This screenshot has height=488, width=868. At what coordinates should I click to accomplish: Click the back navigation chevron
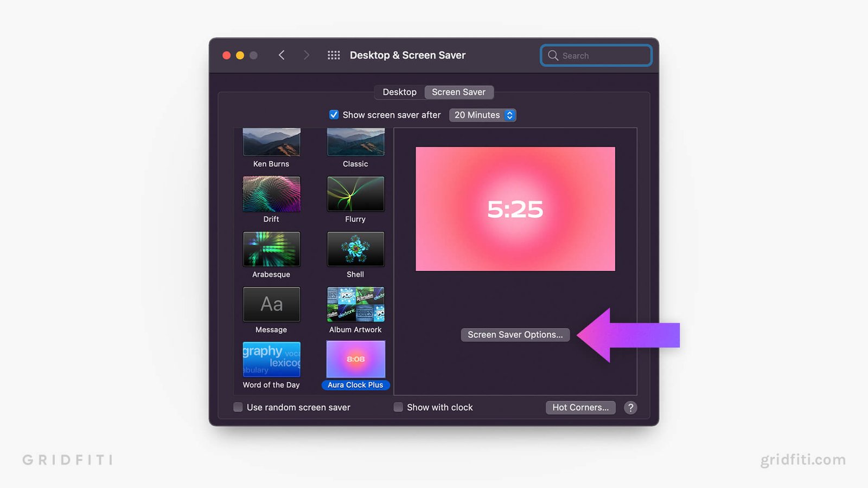282,55
